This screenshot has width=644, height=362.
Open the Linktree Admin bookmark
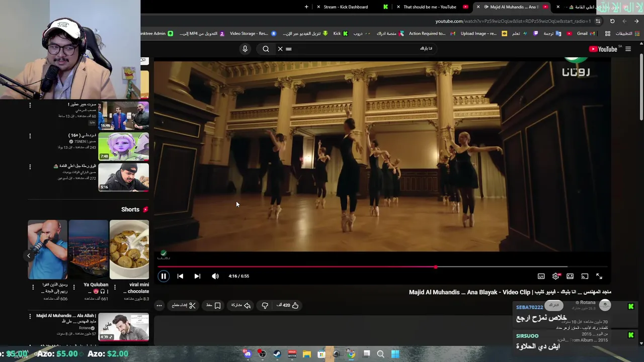(x=156, y=34)
